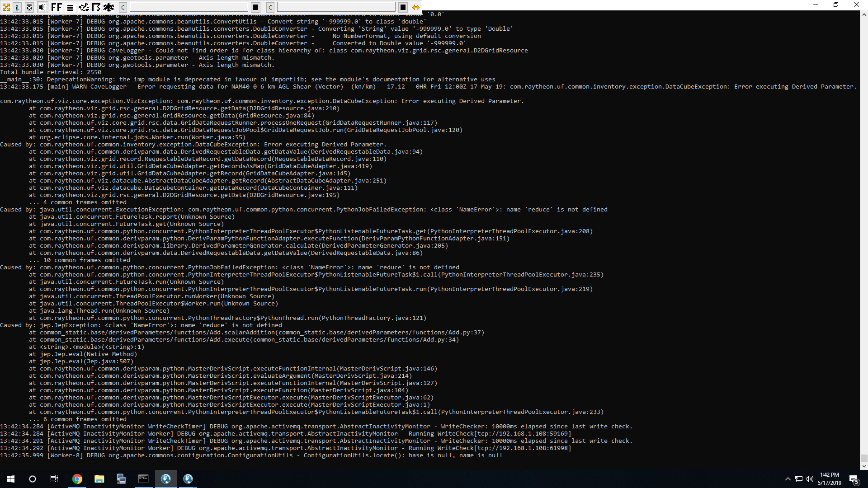Click the FF toolbar icon
The width and height of the screenshot is (868, 488).
[x=57, y=7]
